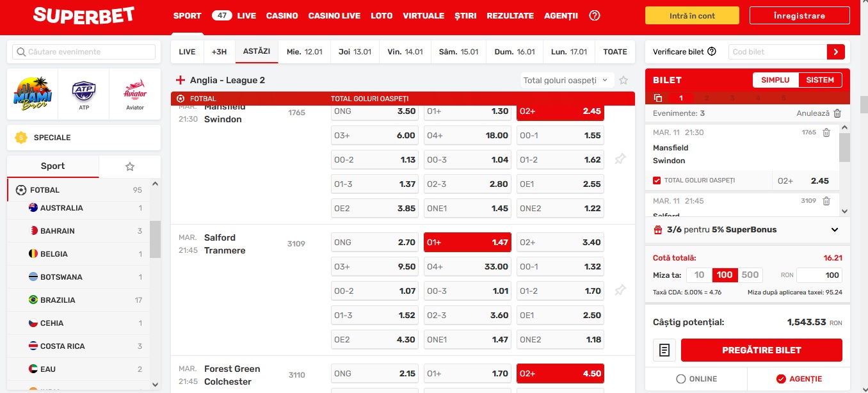Show all dates with Toate tab
Image resolution: width=868 pixels, height=393 pixels.
tap(615, 52)
